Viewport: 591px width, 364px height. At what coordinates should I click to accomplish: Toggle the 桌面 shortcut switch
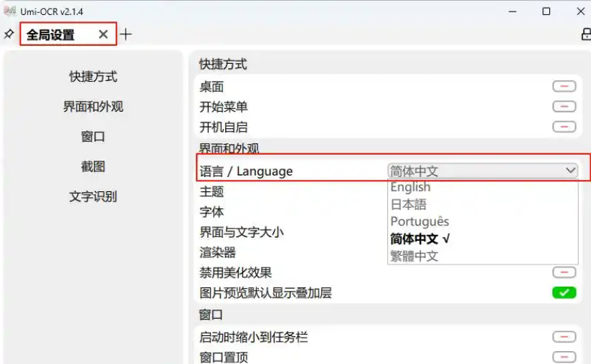pyautogui.click(x=564, y=86)
